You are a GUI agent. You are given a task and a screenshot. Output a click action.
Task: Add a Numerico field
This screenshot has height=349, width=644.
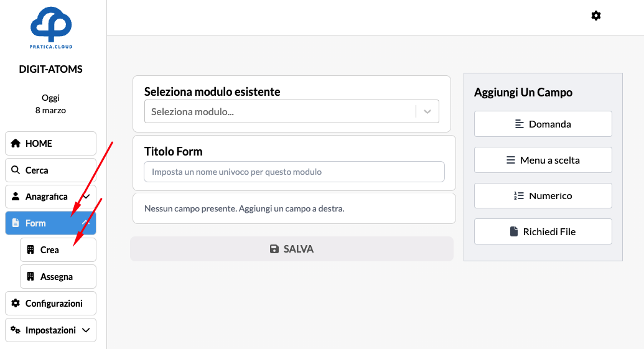click(x=543, y=195)
